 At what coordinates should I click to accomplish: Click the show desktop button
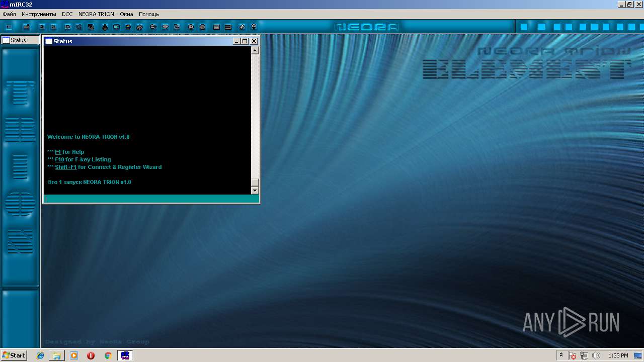(639, 355)
